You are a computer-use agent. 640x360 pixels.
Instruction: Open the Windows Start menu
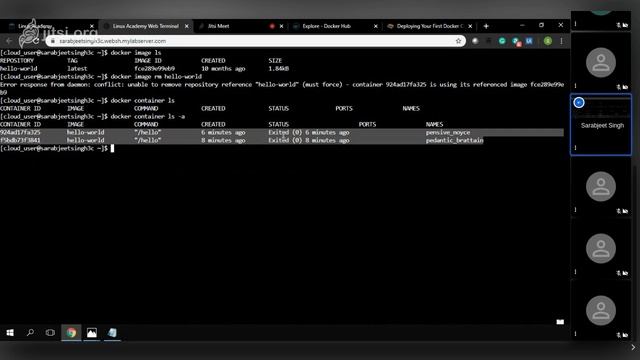(x=10, y=333)
